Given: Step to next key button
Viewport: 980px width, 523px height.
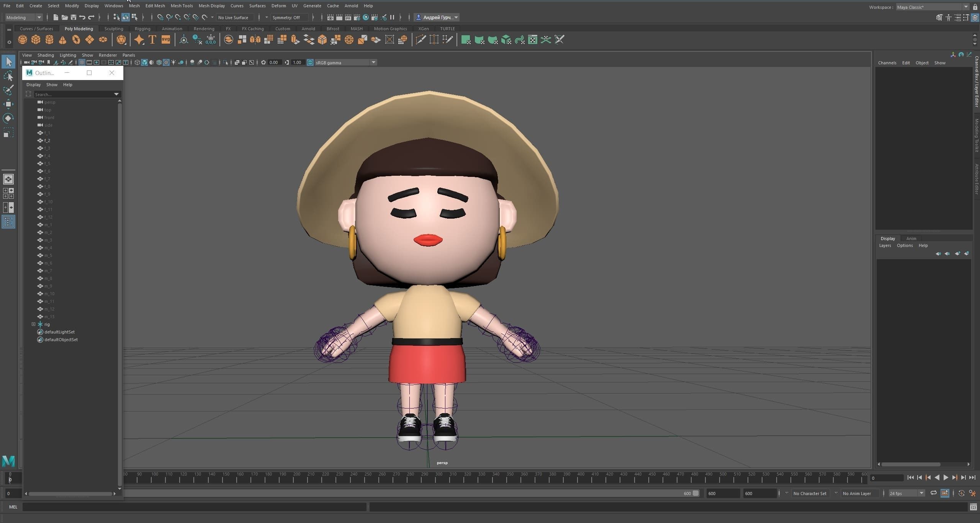Looking at the screenshot, I should (955, 477).
